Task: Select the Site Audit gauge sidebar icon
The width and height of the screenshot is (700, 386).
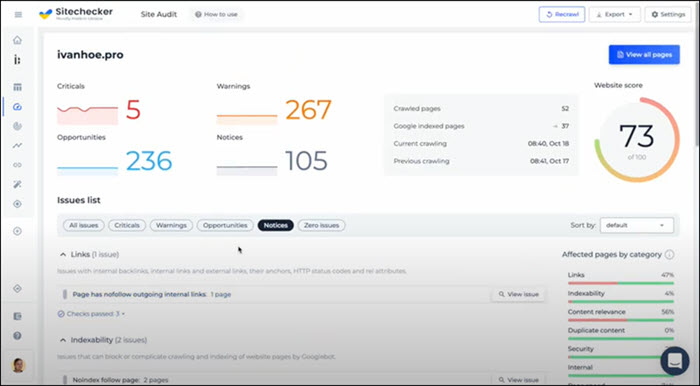Action: coord(17,107)
